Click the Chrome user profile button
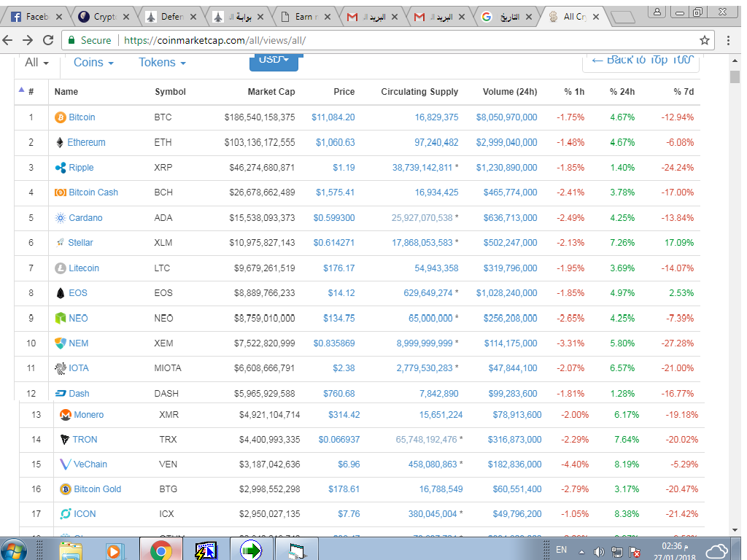The height and width of the screenshot is (560, 747). point(657,12)
